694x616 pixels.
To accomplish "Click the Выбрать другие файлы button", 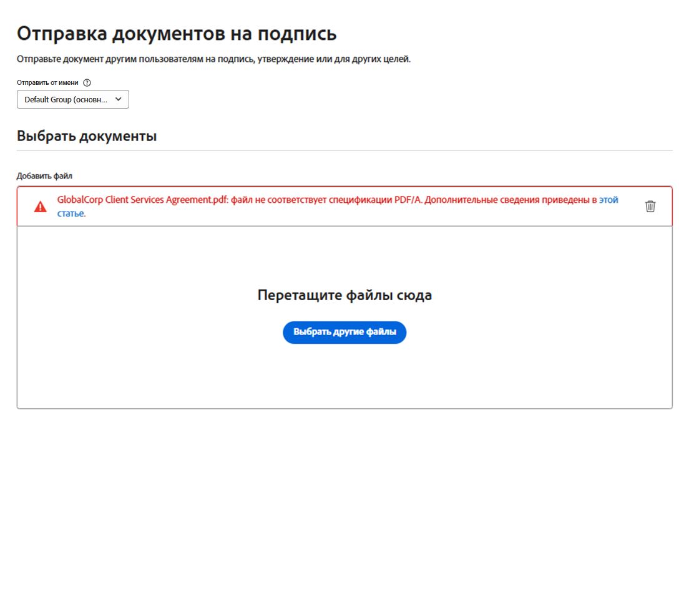I will click(x=345, y=332).
